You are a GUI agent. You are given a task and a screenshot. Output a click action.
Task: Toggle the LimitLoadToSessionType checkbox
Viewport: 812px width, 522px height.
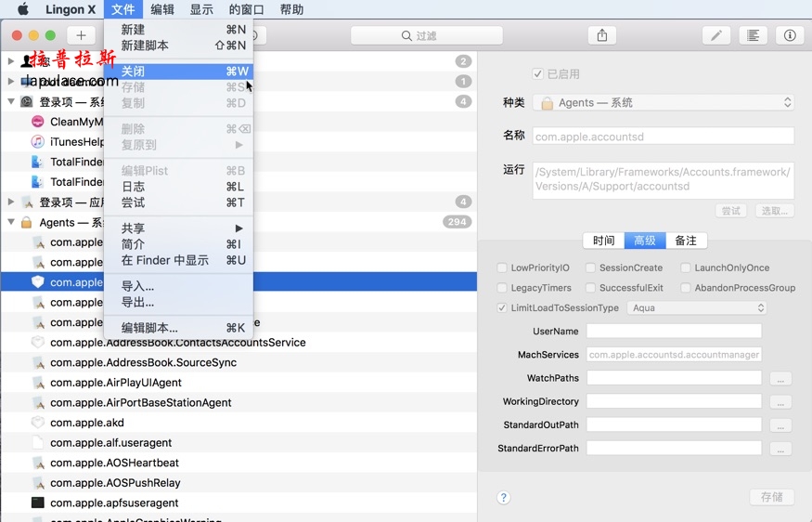(502, 307)
